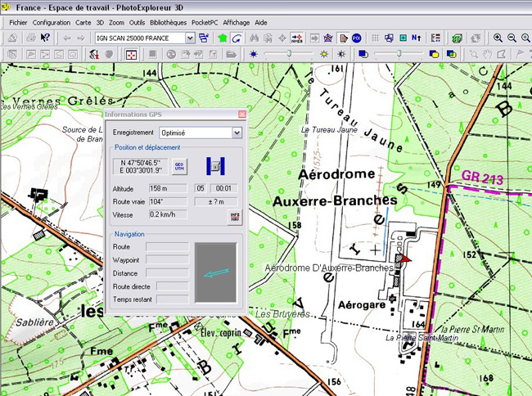Screen dimensions: 532x396
Task: Open the Affichage menu
Action: coord(237,23)
